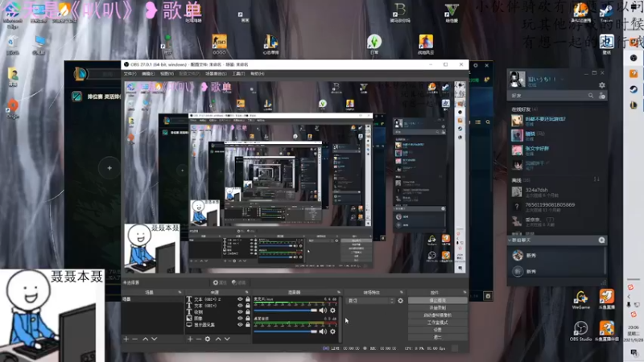Toggle visibility of the third text source
The image size is (644, 362).
point(240,311)
